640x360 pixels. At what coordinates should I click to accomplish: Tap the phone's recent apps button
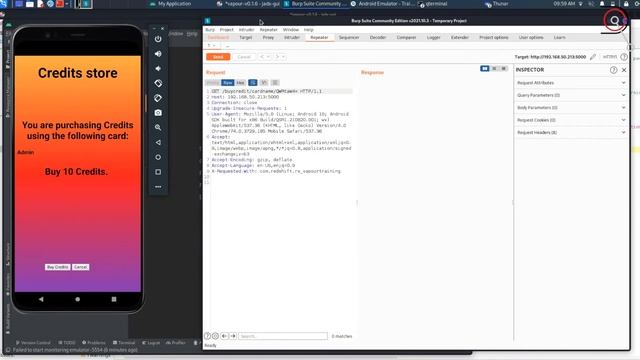point(114,299)
